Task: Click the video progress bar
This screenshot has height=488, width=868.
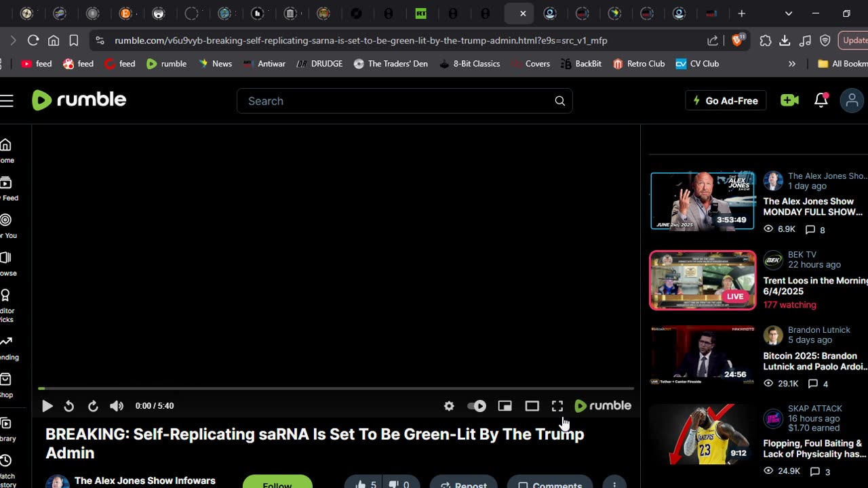Action: 336,388
